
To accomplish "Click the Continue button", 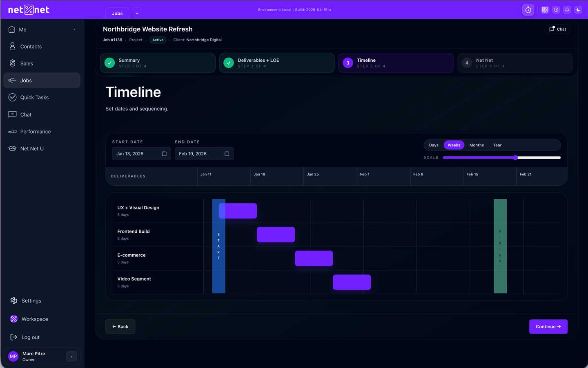I will (x=548, y=327).
